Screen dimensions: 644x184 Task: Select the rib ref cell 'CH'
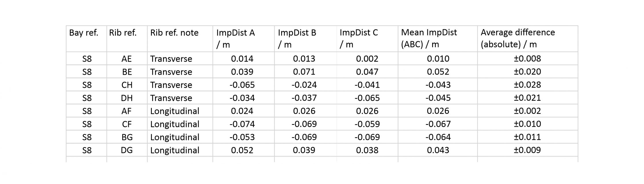[127, 85]
